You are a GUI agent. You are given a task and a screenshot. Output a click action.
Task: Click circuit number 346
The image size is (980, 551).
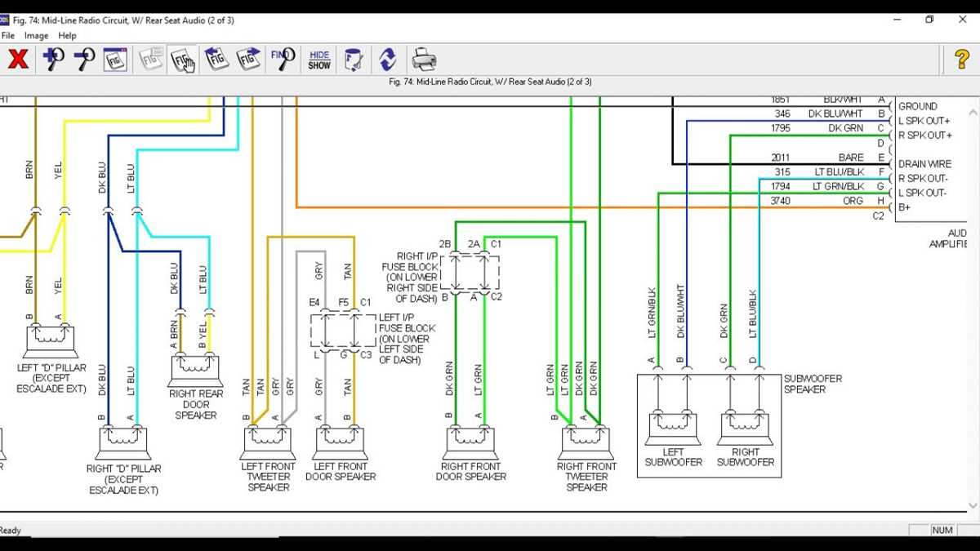782,114
